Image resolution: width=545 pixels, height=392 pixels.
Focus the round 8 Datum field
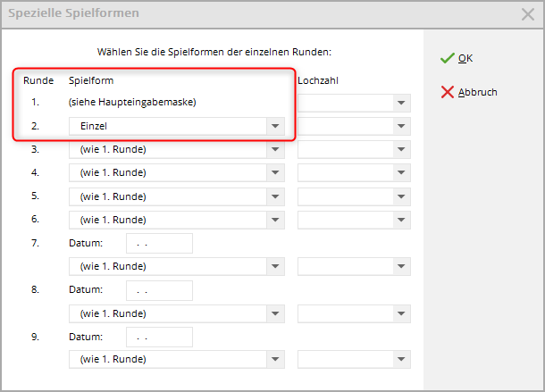(x=160, y=290)
